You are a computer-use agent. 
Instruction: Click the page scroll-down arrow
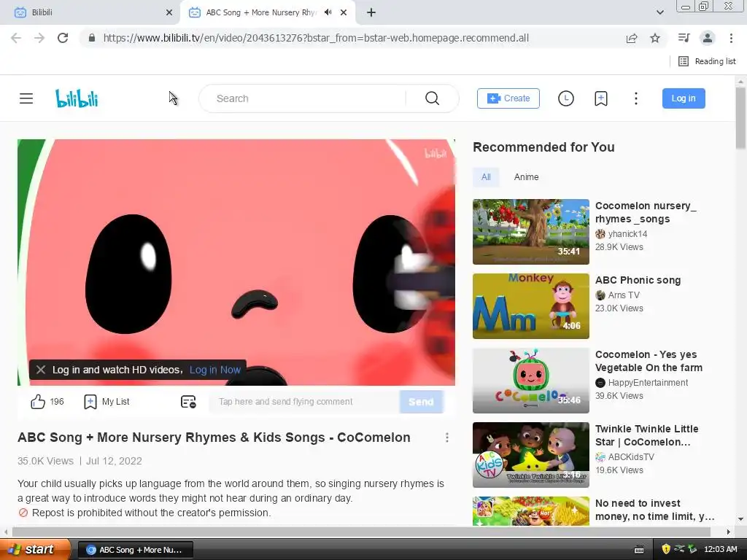point(740,519)
